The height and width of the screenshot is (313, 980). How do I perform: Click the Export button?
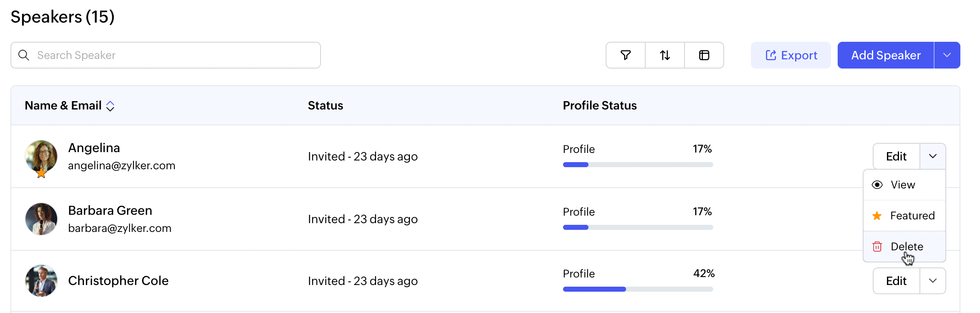791,55
